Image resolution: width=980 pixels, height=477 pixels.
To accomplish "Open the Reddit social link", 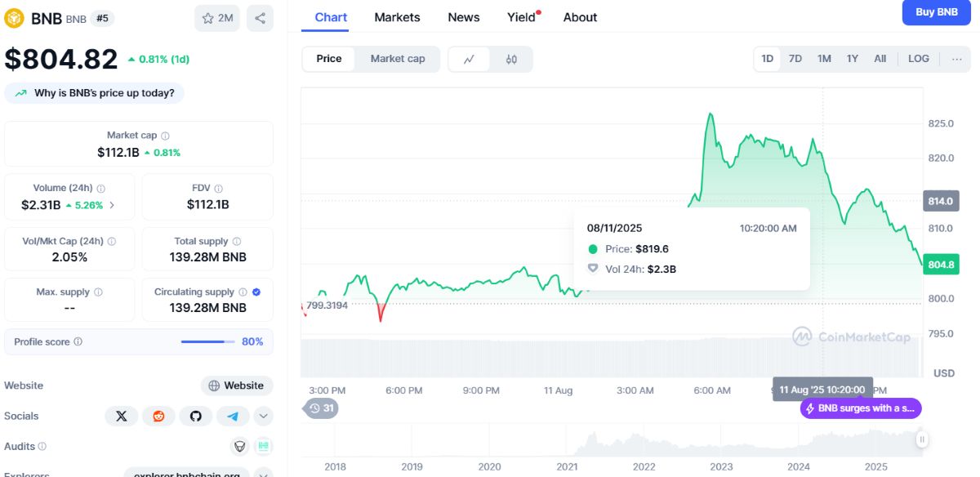I will coord(158,416).
